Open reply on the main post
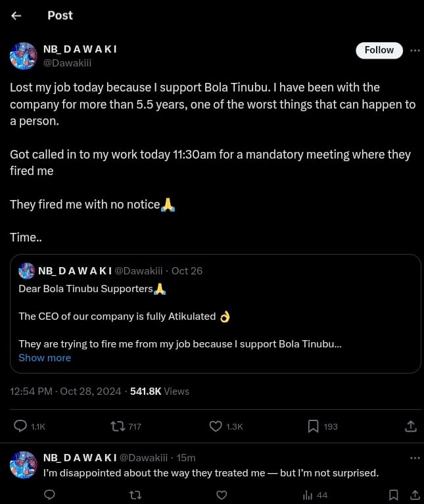Image resolution: width=424 pixels, height=504 pixels. tap(20, 426)
